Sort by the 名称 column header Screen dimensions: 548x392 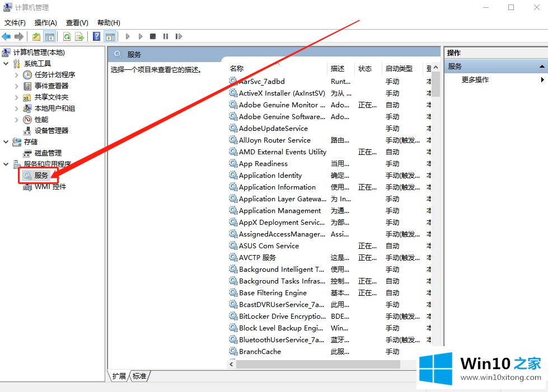(x=237, y=68)
